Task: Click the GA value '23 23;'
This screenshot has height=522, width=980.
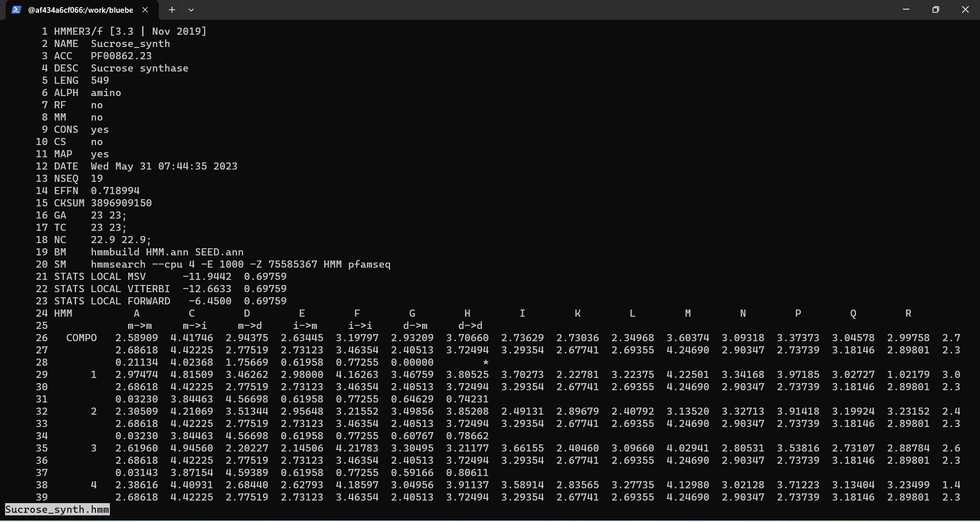Action: pos(109,215)
